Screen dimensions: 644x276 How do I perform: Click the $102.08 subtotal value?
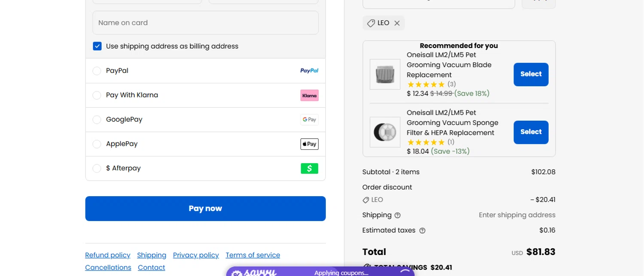(x=543, y=172)
